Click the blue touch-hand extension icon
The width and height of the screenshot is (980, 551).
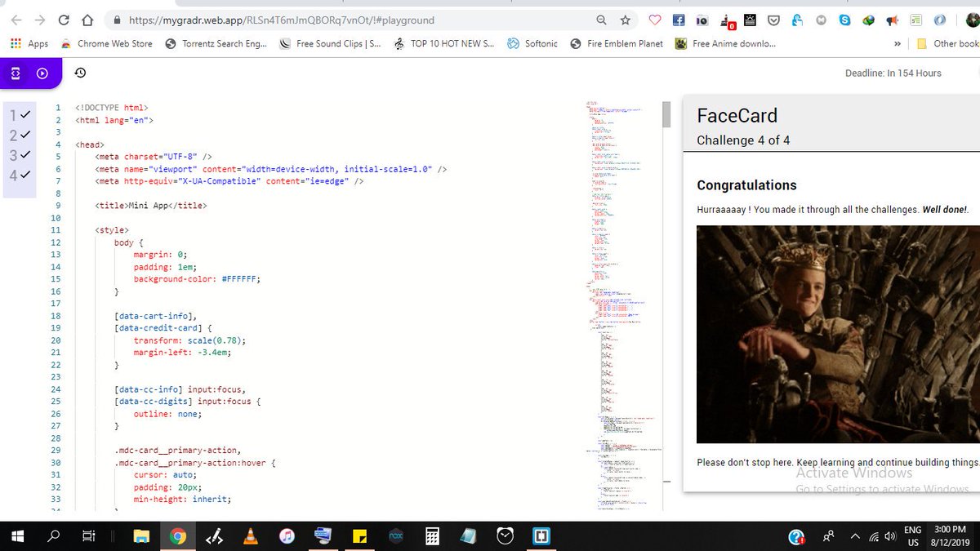pos(797,20)
